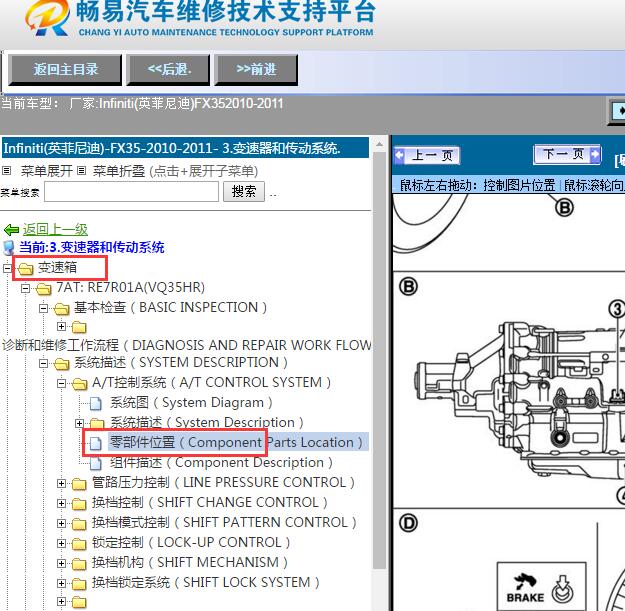Click the 7AT: RE7R01A folder icon

pos(43,289)
